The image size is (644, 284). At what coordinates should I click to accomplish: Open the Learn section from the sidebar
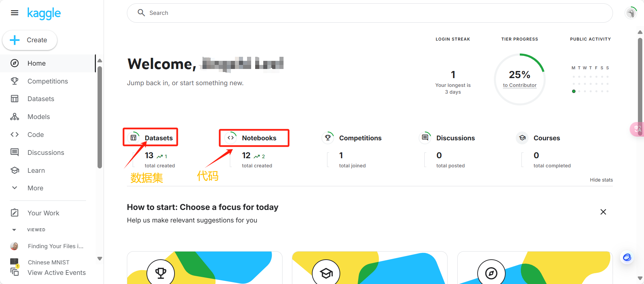click(36, 170)
